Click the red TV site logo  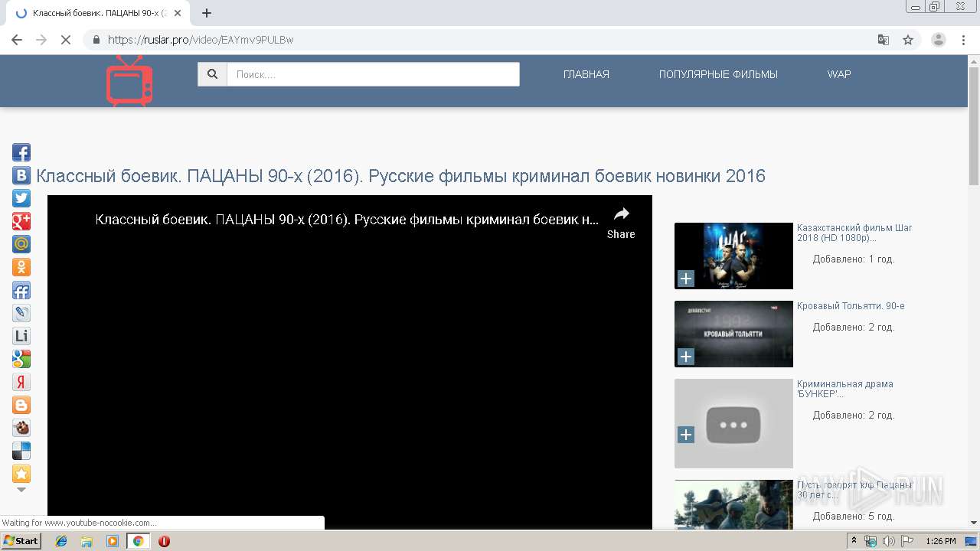[129, 80]
